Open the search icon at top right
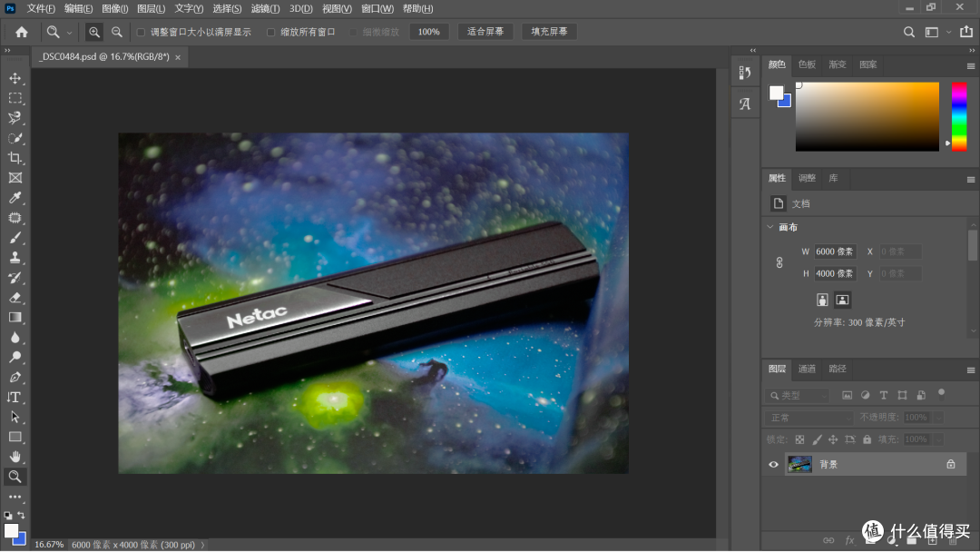980x552 pixels. coord(908,32)
